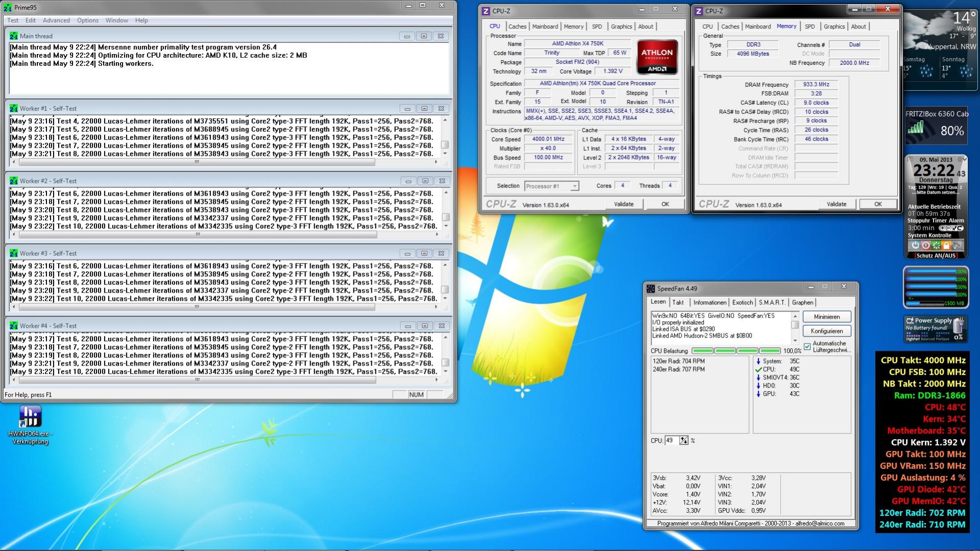Click the CPU percent spinner arrows in SpeedFan
The height and width of the screenshot is (551, 980).
pos(684,441)
